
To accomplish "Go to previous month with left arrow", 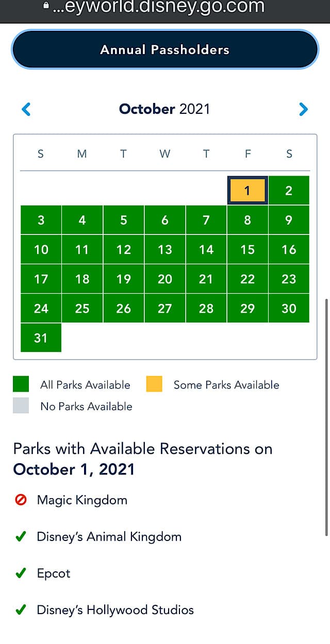I will pos(26,109).
